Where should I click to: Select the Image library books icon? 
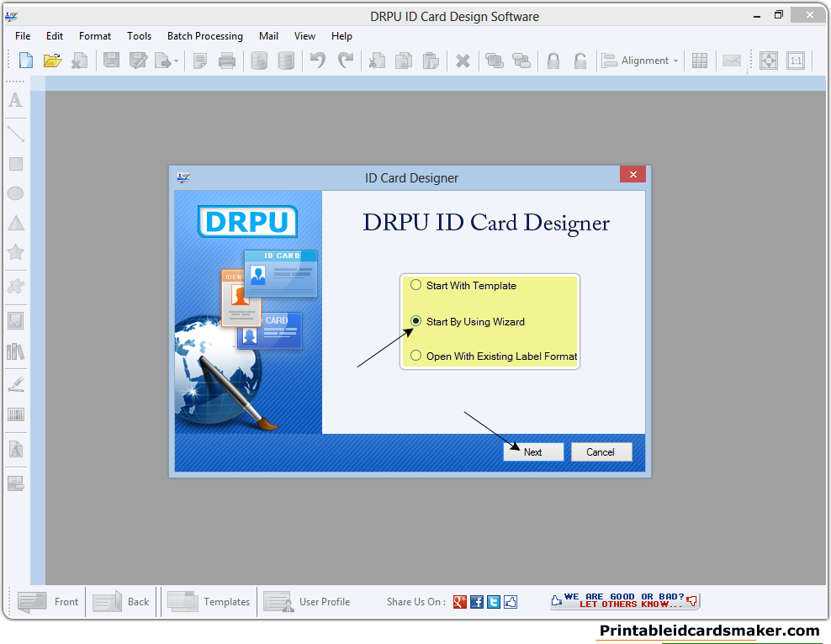[x=16, y=351]
